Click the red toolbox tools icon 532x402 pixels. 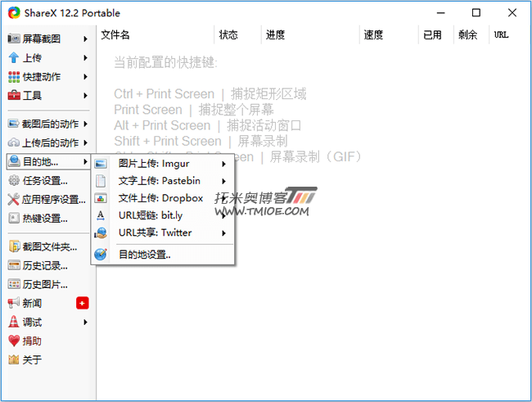pos(14,96)
